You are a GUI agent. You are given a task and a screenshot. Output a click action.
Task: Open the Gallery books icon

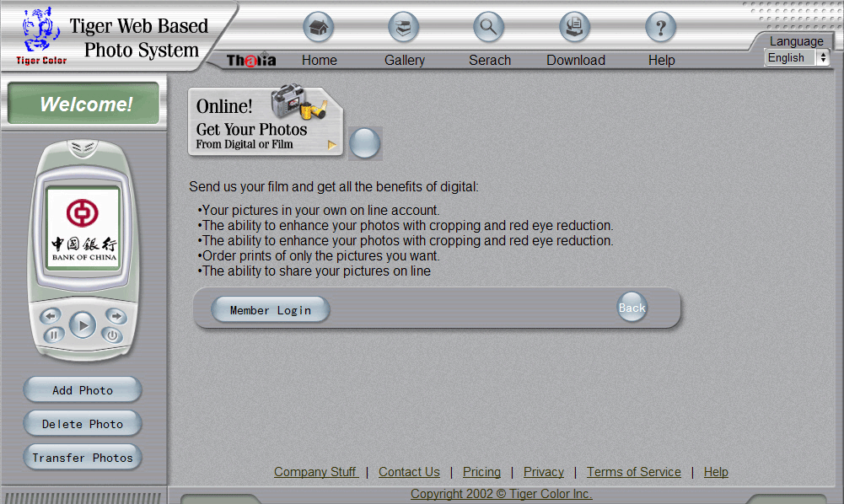(404, 27)
